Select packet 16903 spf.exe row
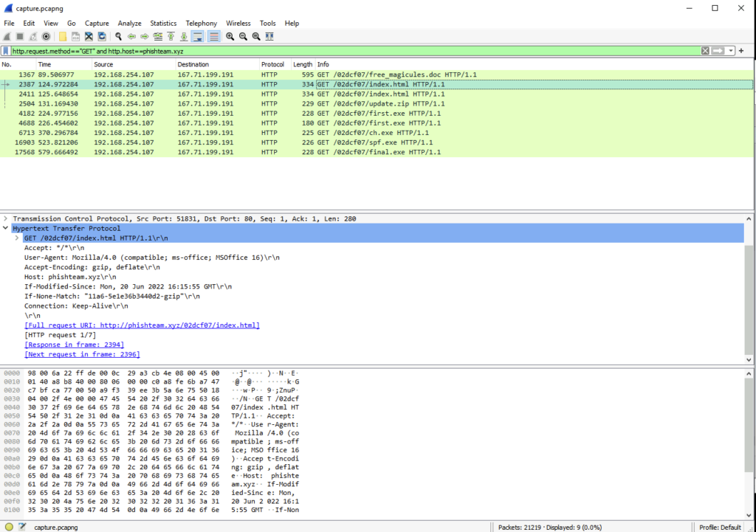The image size is (756, 532). (x=376, y=142)
